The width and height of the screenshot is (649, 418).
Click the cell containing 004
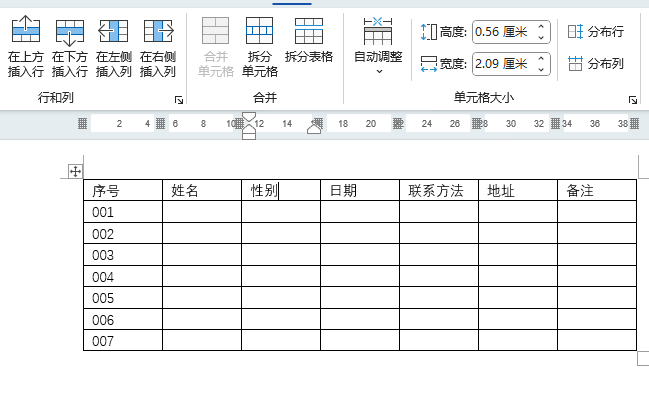click(x=123, y=276)
